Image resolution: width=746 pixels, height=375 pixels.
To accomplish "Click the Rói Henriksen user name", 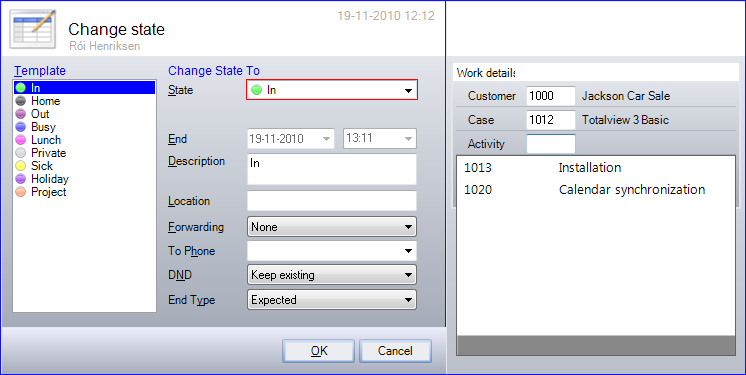I will (105, 46).
